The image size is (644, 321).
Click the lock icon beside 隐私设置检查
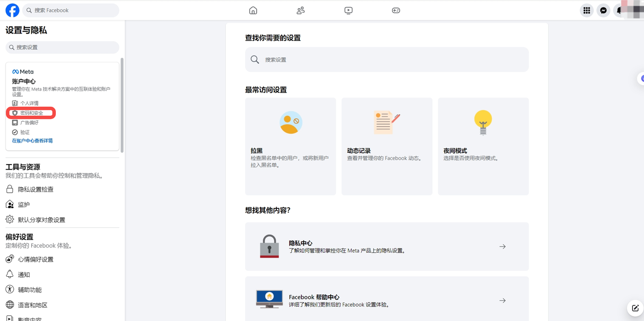pyautogui.click(x=10, y=189)
